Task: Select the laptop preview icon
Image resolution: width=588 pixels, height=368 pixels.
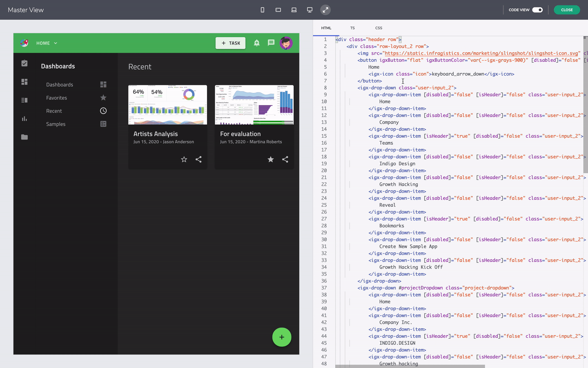Action: point(294,10)
